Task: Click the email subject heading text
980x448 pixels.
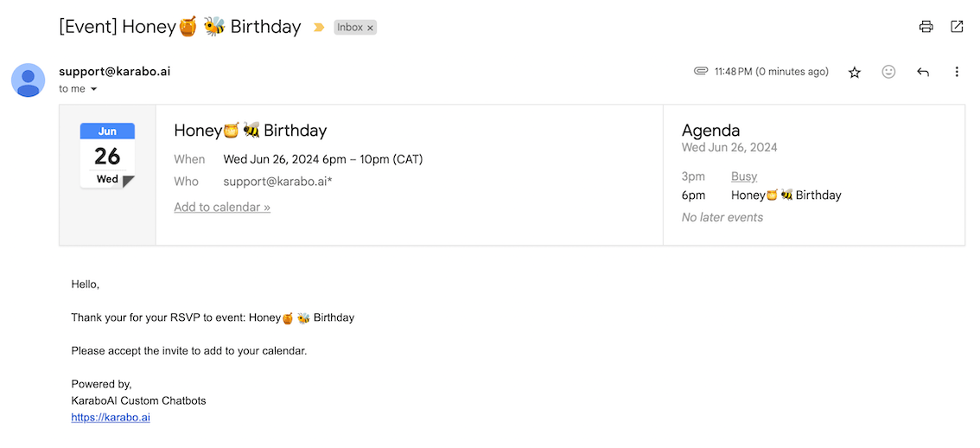Action: [180, 27]
